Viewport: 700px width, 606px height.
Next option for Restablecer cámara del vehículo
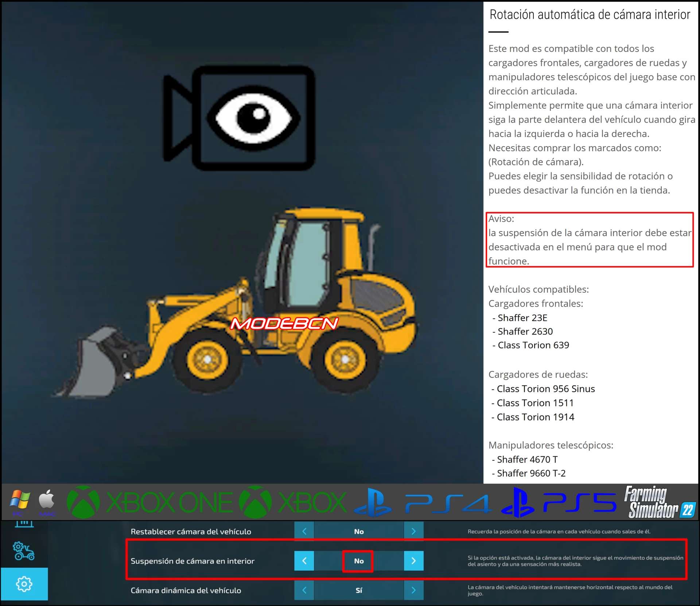click(413, 531)
